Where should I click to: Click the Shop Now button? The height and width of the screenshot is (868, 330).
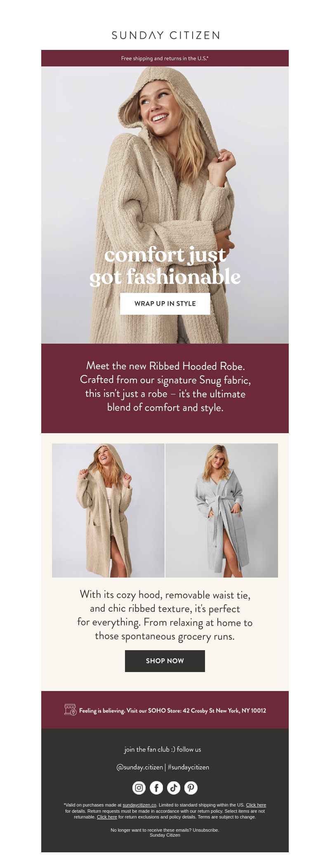165,660
